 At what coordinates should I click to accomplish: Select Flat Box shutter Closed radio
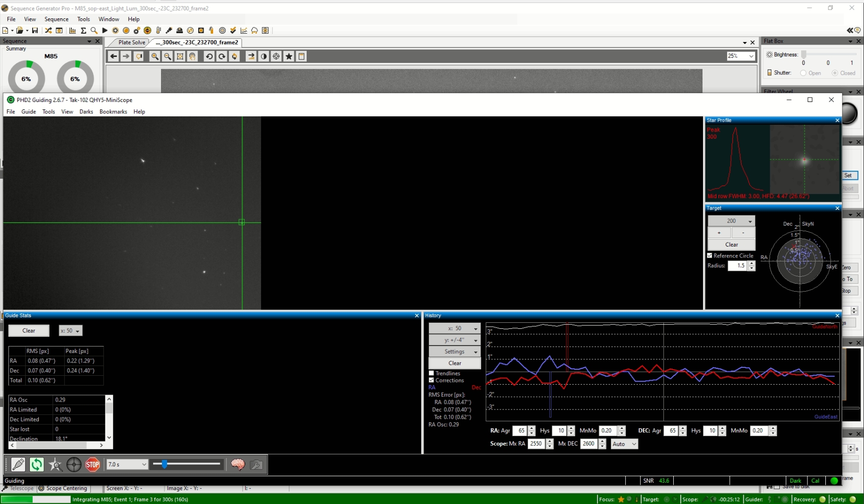click(835, 73)
